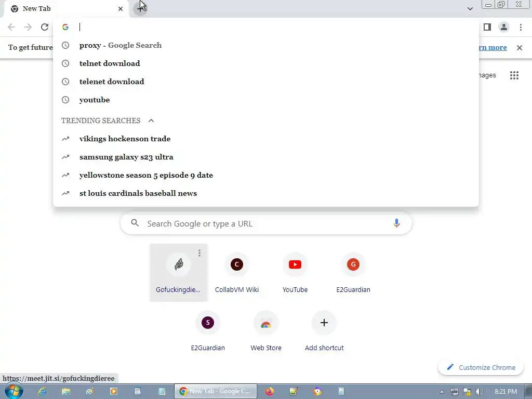Open the side panel icon in toolbar
Viewport: 532px width, 399px height.
pos(487,27)
